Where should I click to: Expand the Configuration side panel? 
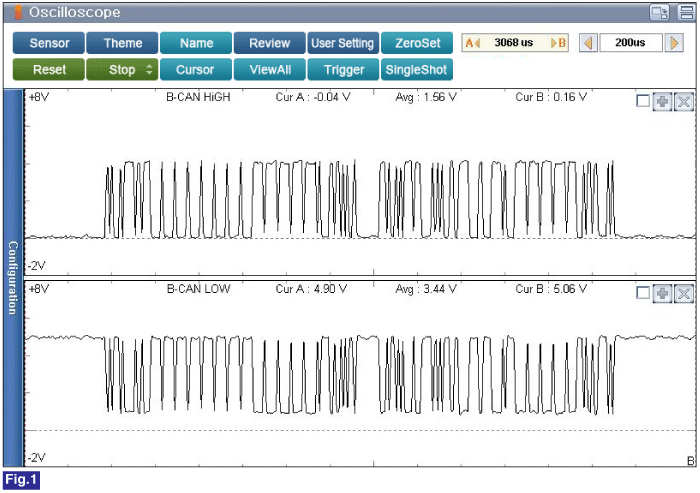(x=13, y=278)
